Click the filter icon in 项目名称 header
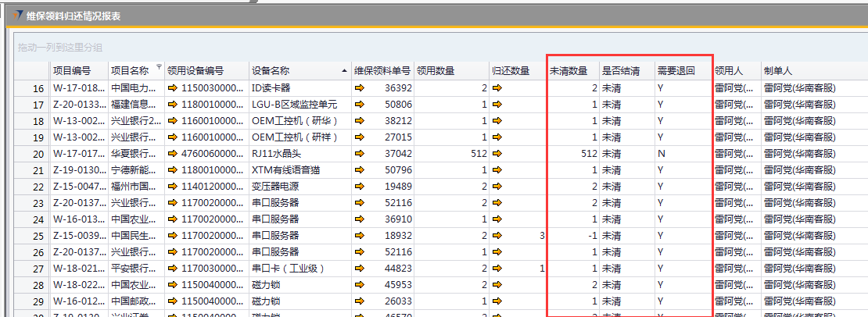Screen dimensions: 868x317 coord(160,67)
